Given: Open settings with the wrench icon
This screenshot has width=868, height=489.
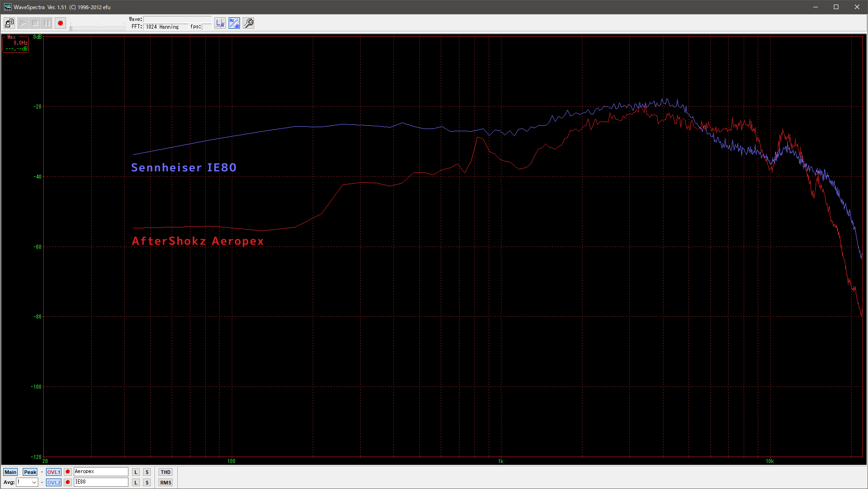Looking at the screenshot, I should [248, 23].
